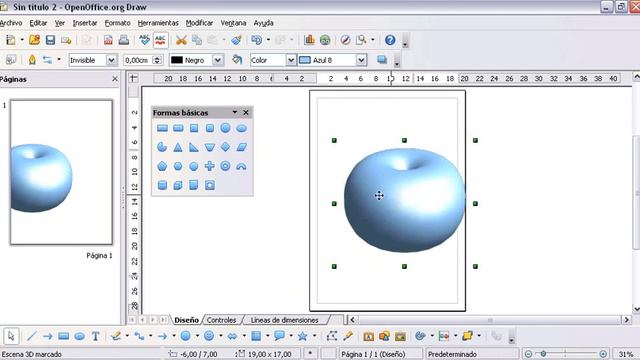Choose the Line drawing tool
The image size is (640, 360).
(31, 336)
